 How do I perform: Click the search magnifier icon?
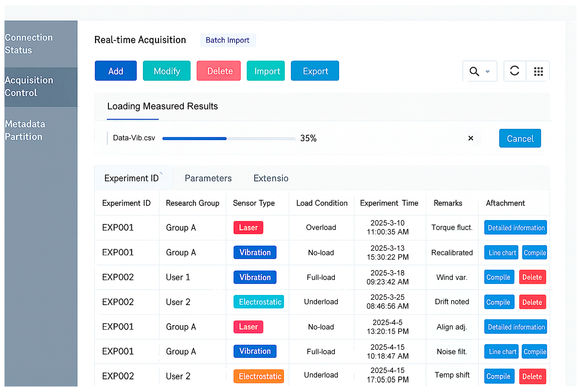pyautogui.click(x=474, y=72)
